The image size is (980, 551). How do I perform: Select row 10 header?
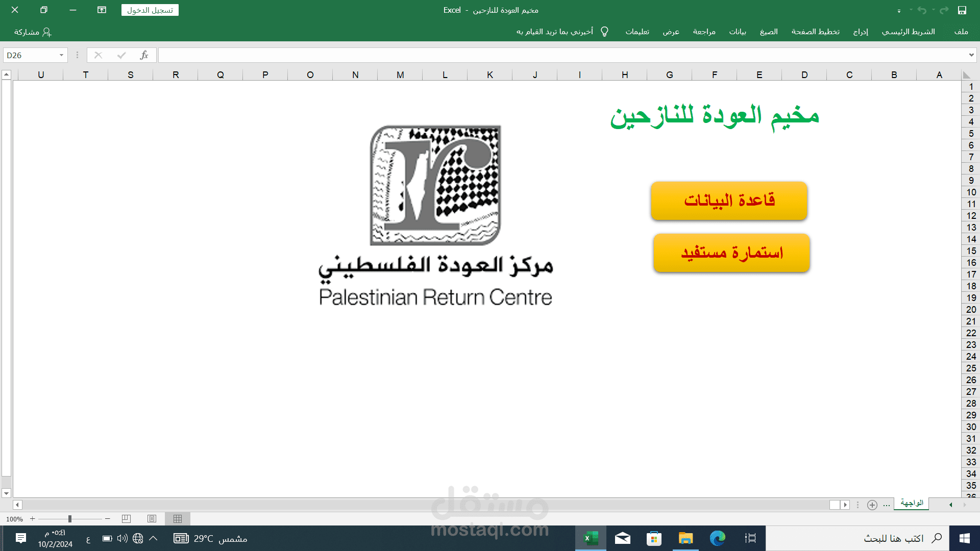click(x=971, y=192)
